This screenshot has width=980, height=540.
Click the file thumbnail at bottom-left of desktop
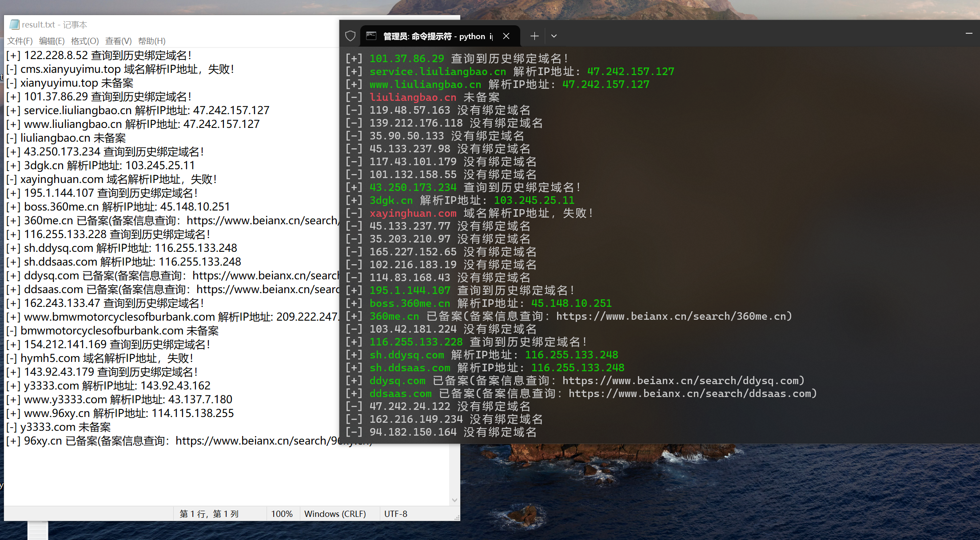point(38,531)
